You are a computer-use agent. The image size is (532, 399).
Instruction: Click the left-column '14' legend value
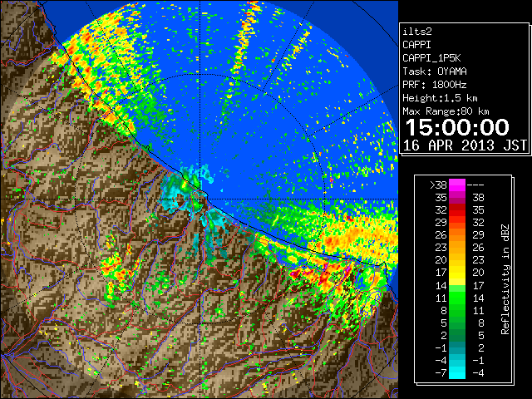pyautogui.click(x=441, y=285)
